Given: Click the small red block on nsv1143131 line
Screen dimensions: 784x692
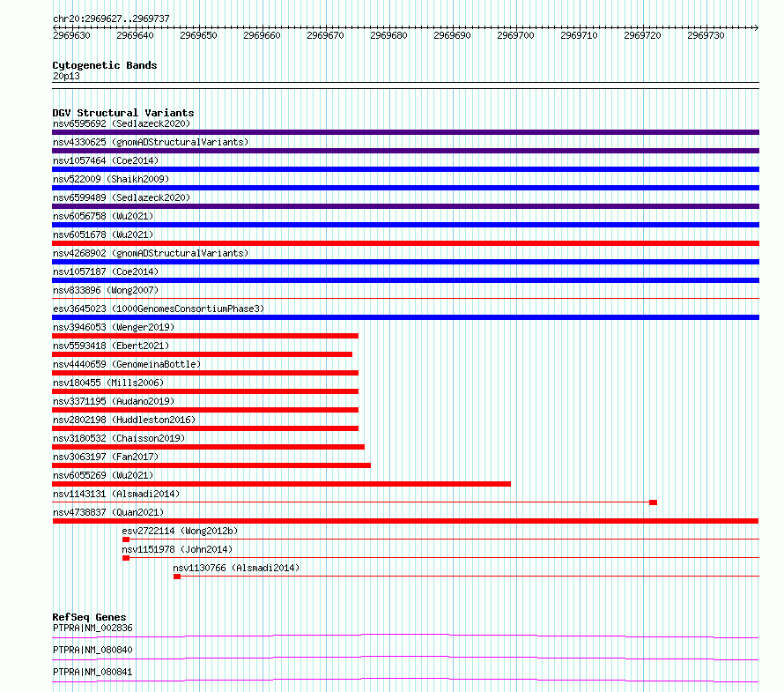Looking at the screenshot, I should click(653, 502).
